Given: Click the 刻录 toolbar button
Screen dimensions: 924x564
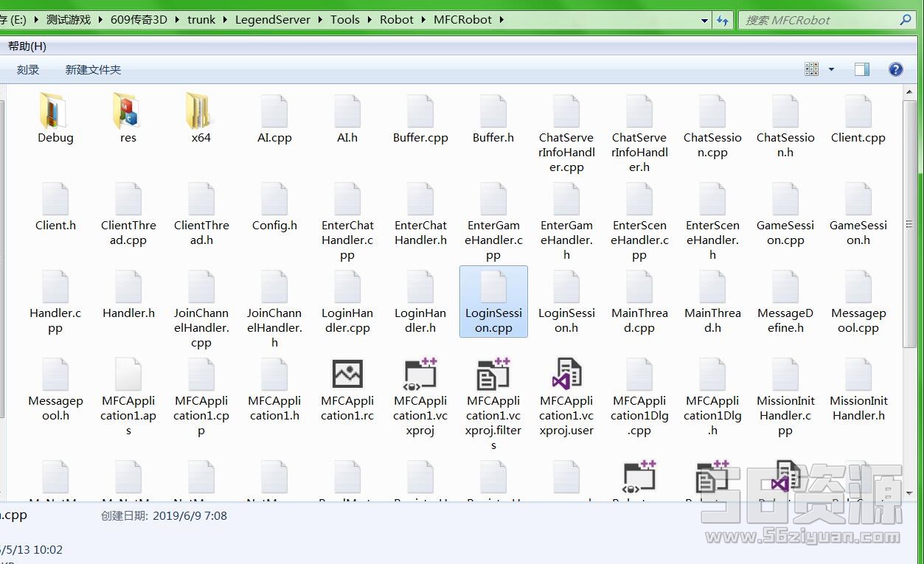Looking at the screenshot, I should (28, 70).
